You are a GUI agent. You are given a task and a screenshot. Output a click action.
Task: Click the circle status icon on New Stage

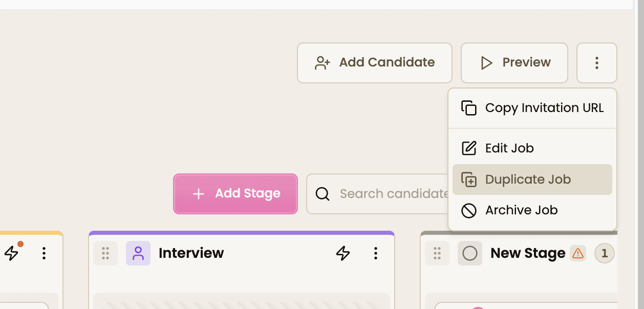[x=469, y=253]
